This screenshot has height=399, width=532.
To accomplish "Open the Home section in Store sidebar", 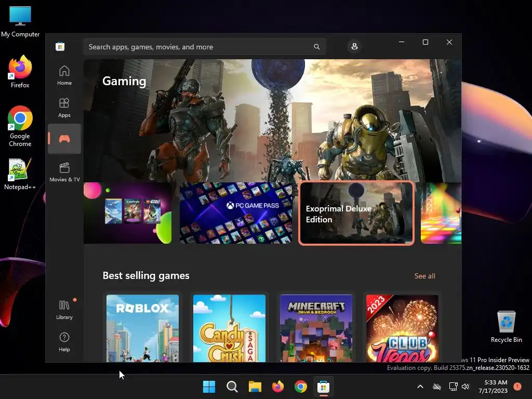I will point(64,75).
